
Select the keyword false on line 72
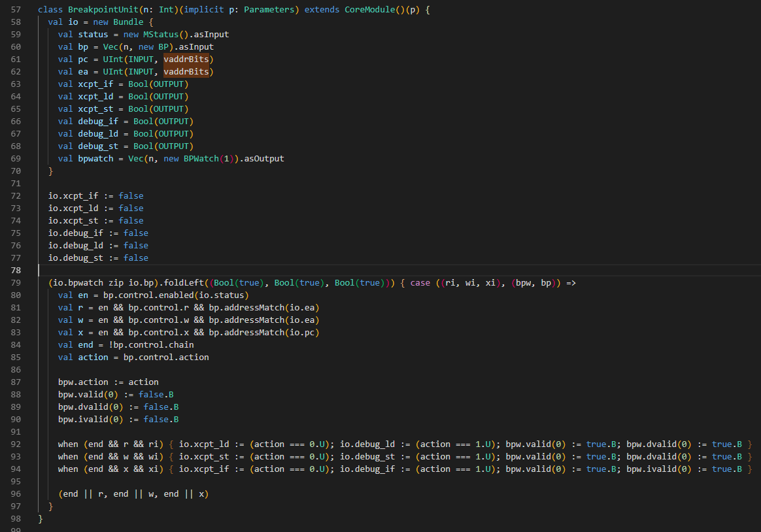[x=131, y=195]
